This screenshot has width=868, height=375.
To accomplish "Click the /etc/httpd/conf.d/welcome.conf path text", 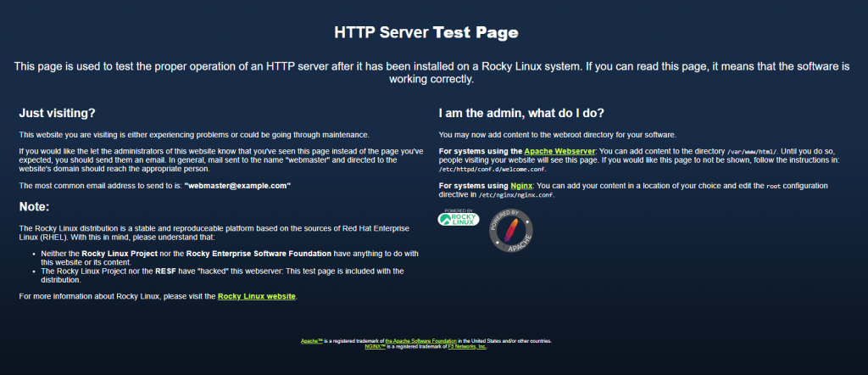I will (x=492, y=169).
